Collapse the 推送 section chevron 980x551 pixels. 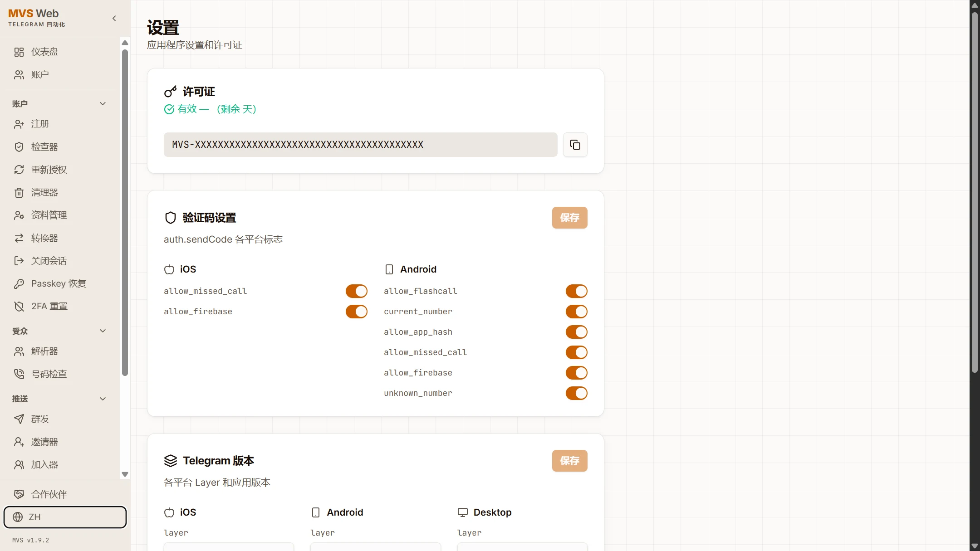click(103, 399)
